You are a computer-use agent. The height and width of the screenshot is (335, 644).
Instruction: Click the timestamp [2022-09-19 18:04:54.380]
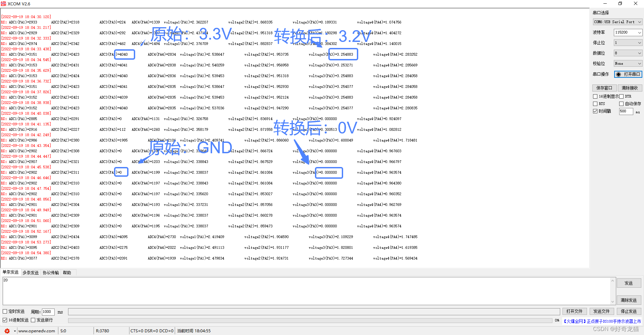pyautogui.click(x=26, y=253)
